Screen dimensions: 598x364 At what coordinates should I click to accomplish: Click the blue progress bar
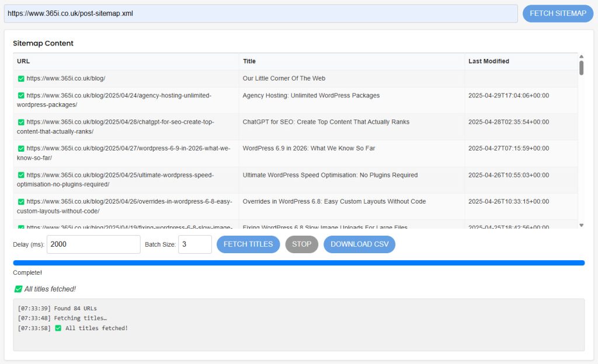pos(298,262)
